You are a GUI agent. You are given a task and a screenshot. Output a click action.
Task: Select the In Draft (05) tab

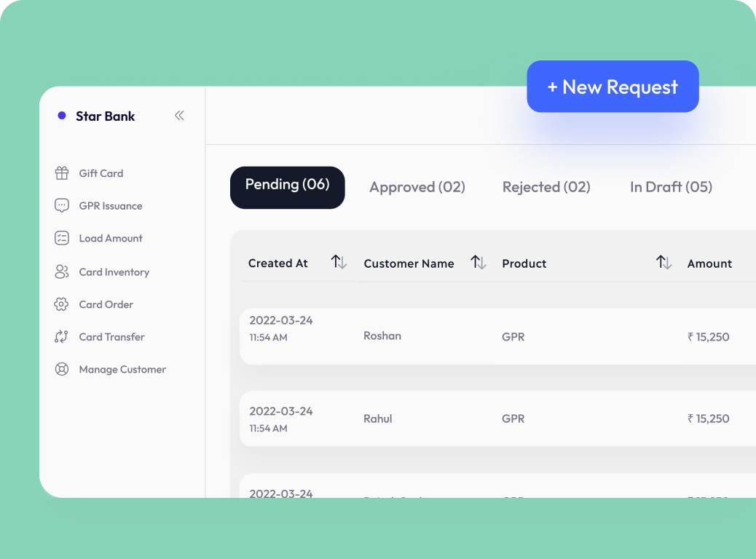[671, 187]
